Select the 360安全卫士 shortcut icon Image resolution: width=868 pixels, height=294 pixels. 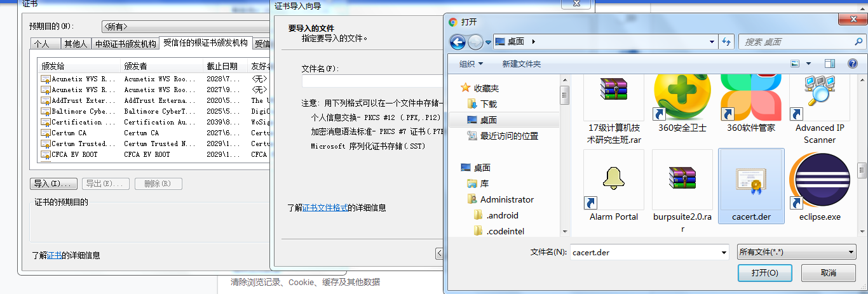pyautogui.click(x=683, y=95)
